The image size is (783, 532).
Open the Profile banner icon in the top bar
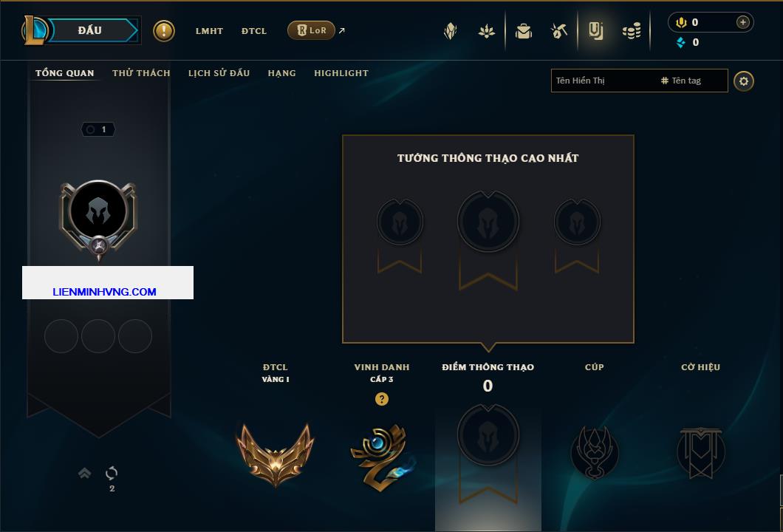595,31
